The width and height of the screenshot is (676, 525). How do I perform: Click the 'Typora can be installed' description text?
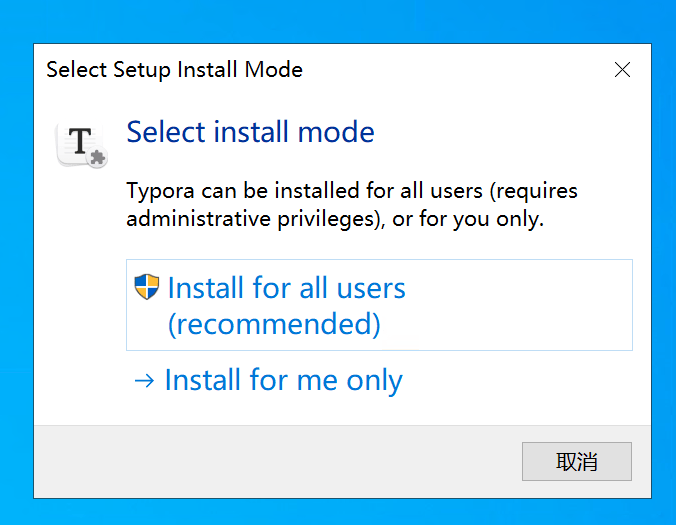tap(351, 205)
